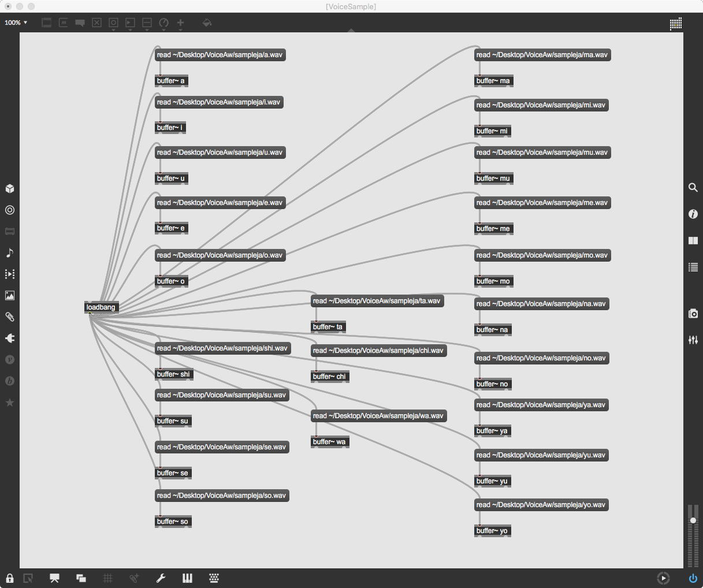The image size is (703, 588).
Task: Open the Vizzie modules icon
Action: point(10,360)
